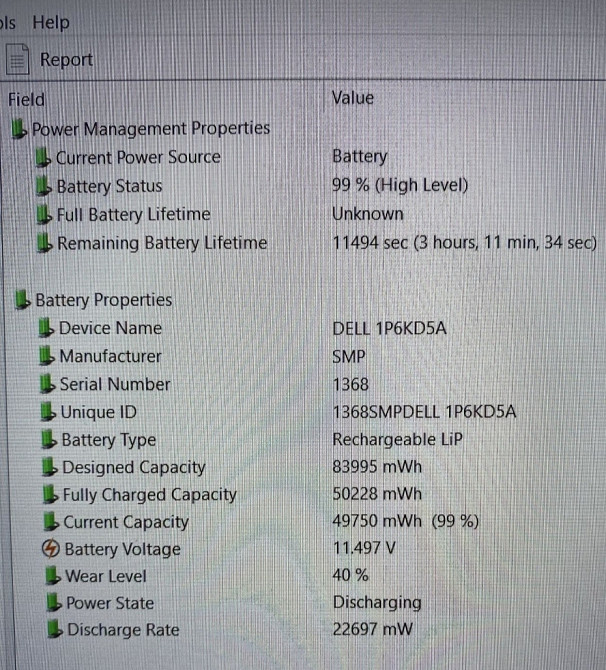
Task: Click the Power Management Properties battery icon
Action: [x=19, y=129]
